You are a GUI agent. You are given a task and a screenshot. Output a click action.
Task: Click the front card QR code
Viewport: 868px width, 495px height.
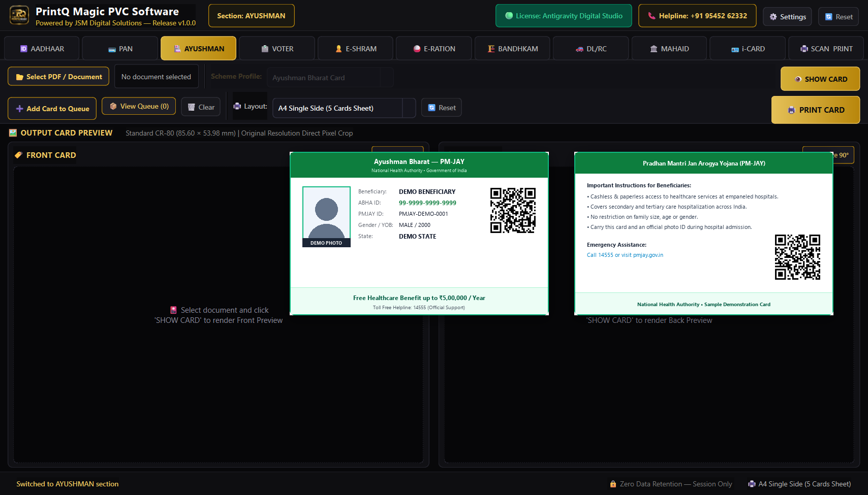(513, 210)
